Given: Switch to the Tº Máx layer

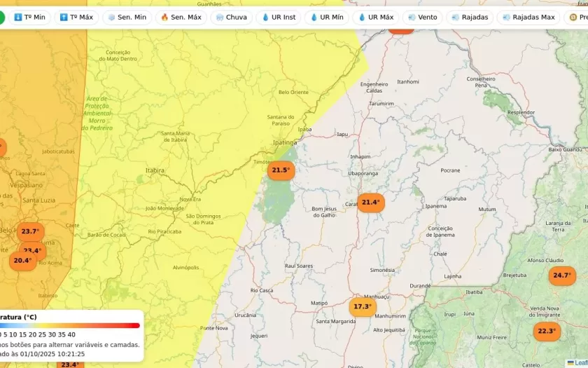Looking at the screenshot, I should pyautogui.click(x=76, y=17).
